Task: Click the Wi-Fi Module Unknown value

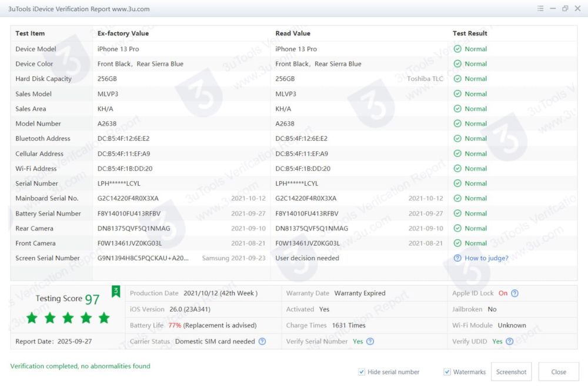Action: pyautogui.click(x=512, y=325)
